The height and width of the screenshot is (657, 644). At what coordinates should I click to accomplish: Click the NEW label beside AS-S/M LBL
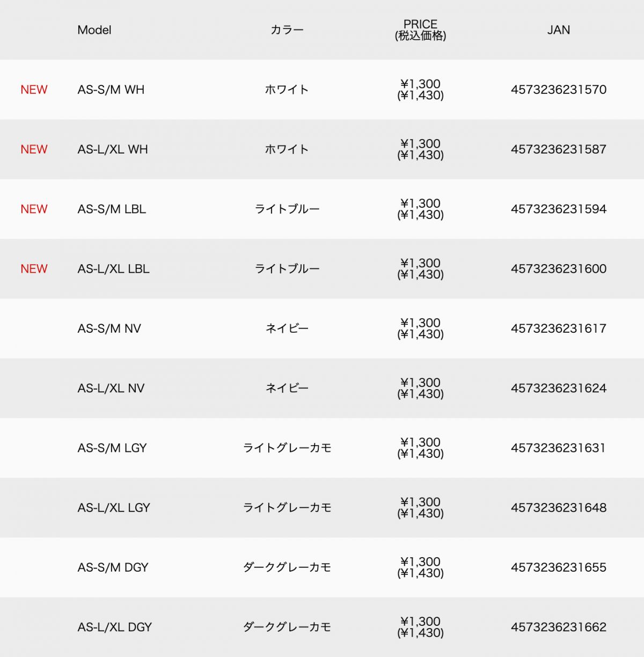tap(34, 209)
